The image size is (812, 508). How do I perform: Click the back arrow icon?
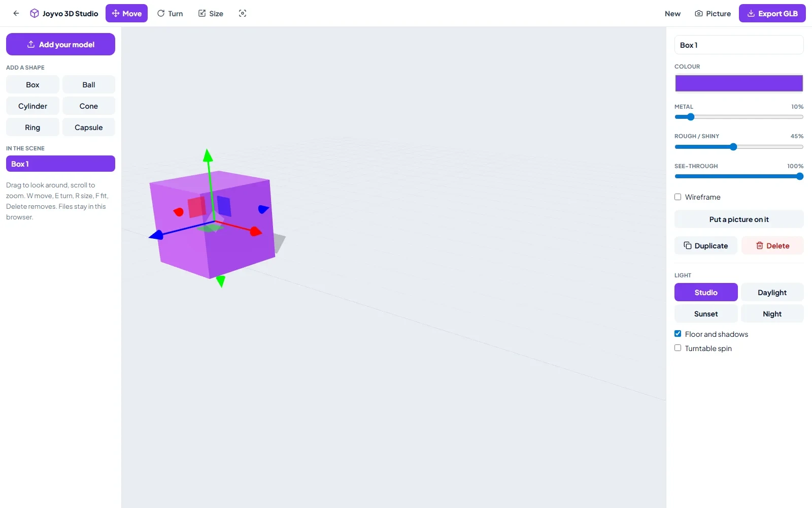(16, 13)
